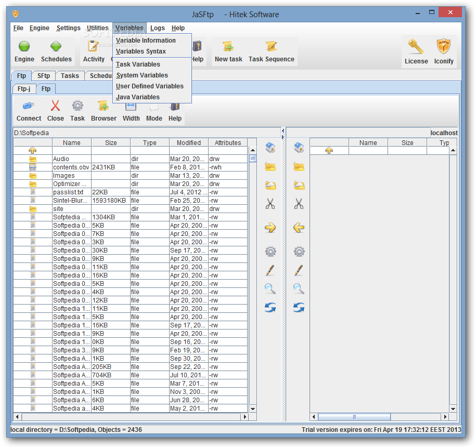
Task: Select contents.obv file row
Action: pos(130,167)
